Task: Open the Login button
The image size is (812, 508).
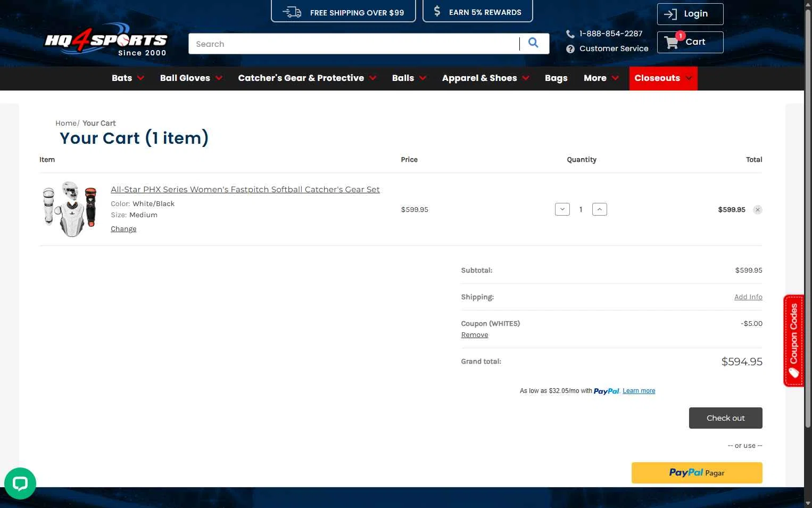Action: (x=690, y=14)
